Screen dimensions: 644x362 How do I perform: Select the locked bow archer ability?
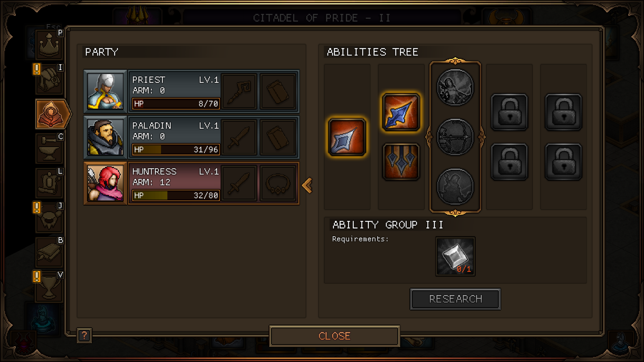tap(455, 137)
